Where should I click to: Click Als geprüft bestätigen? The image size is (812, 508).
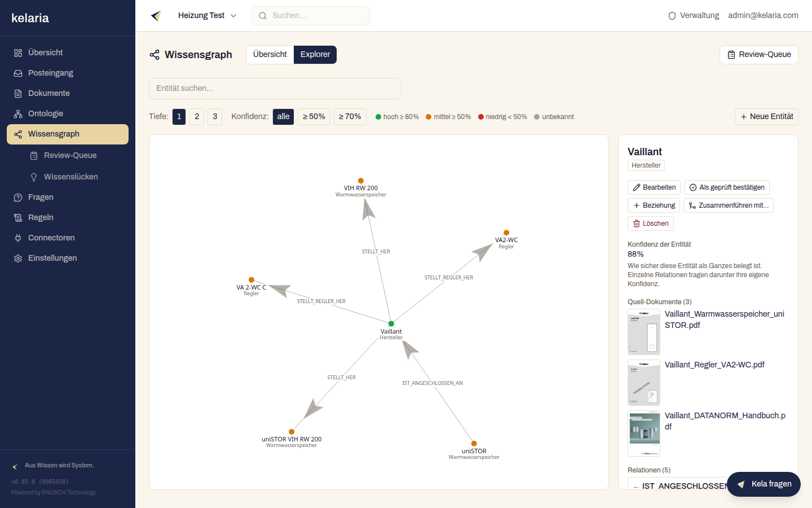(727, 187)
